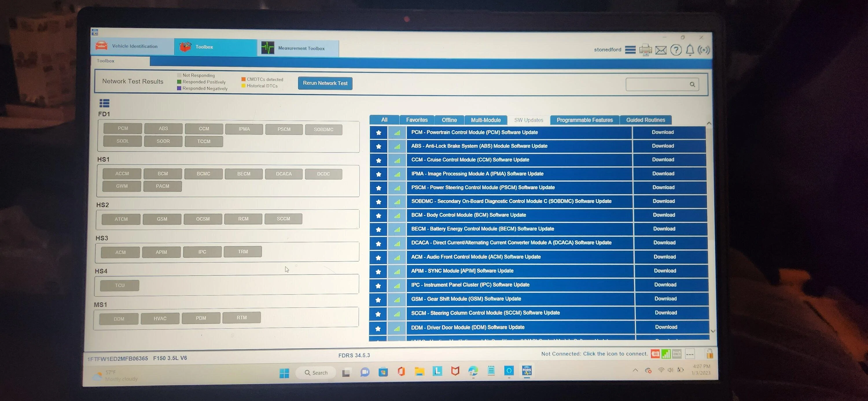Toggle favorite star for BCM Software Update

(x=378, y=216)
